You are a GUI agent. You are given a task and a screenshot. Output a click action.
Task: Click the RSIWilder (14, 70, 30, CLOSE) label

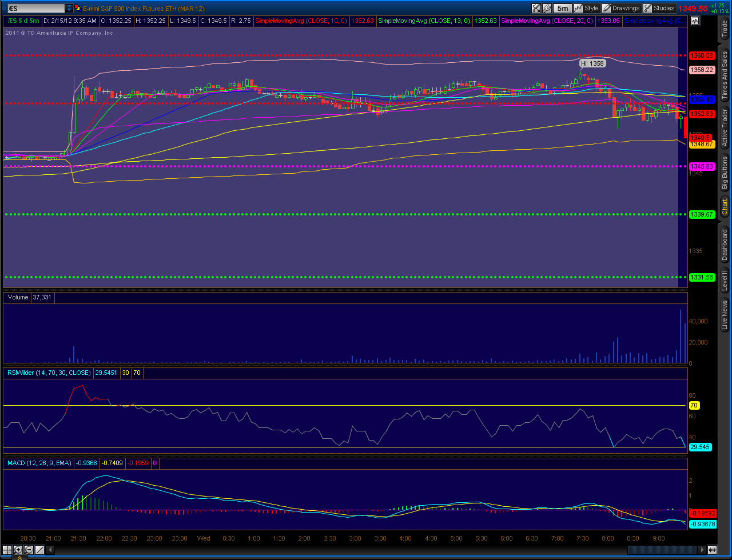(49, 373)
